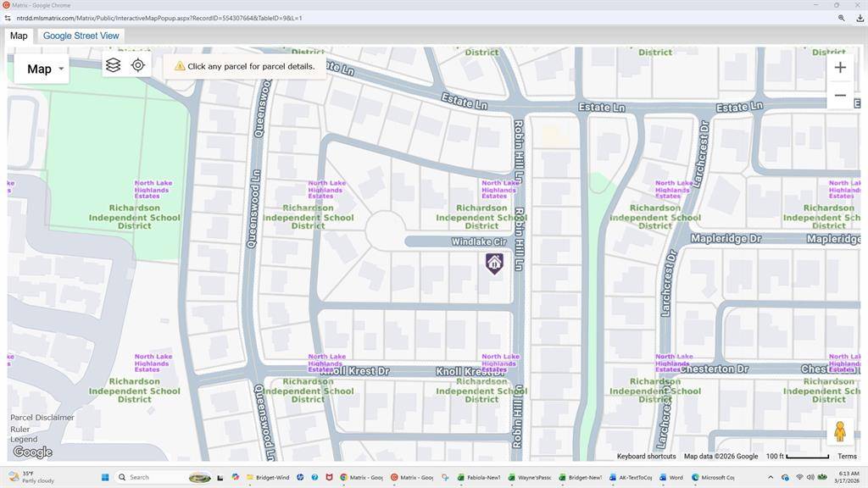Click the locate/target crosshair icon
Screen dimensions: 868x488
138,65
